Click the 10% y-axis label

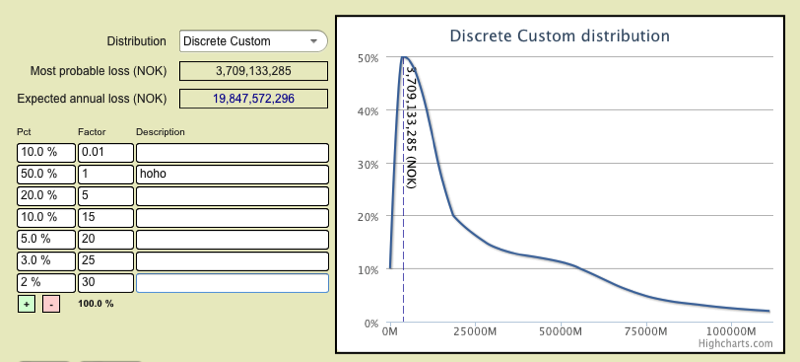tap(367, 270)
